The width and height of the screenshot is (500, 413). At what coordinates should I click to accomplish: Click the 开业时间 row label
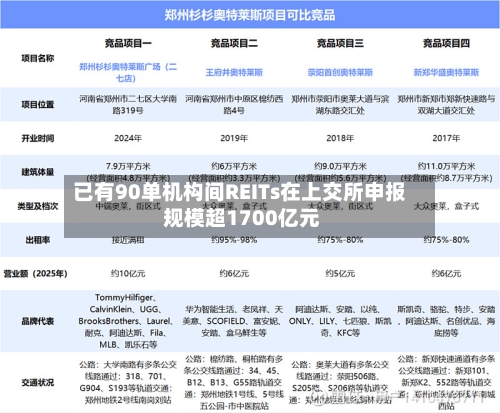38,138
